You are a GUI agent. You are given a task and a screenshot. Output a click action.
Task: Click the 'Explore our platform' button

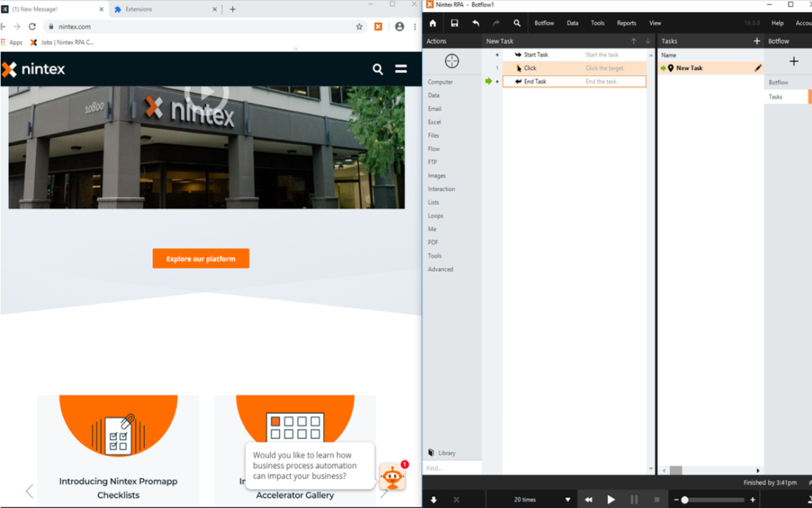200,258
